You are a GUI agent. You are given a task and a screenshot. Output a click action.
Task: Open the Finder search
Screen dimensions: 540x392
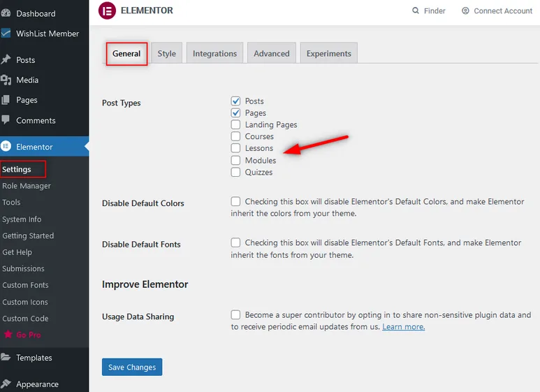click(429, 10)
